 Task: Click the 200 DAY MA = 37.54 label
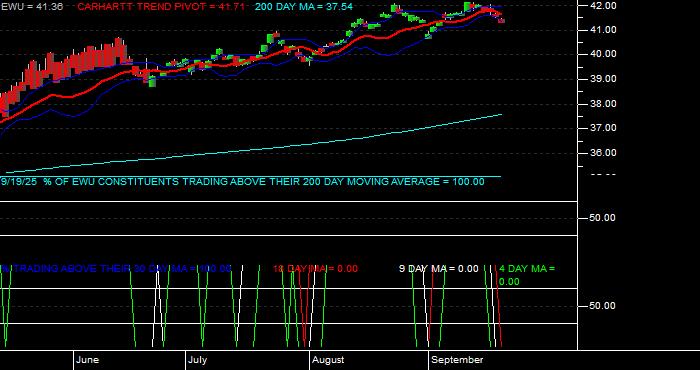click(x=304, y=7)
